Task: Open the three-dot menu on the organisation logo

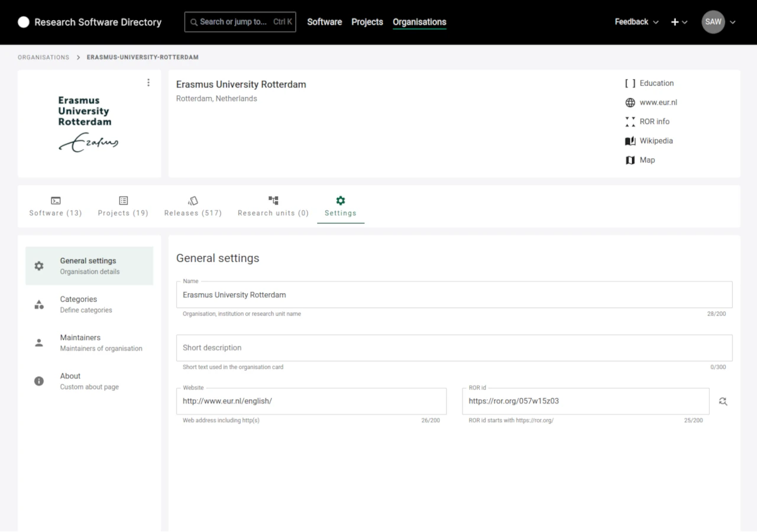Action: 148,82
